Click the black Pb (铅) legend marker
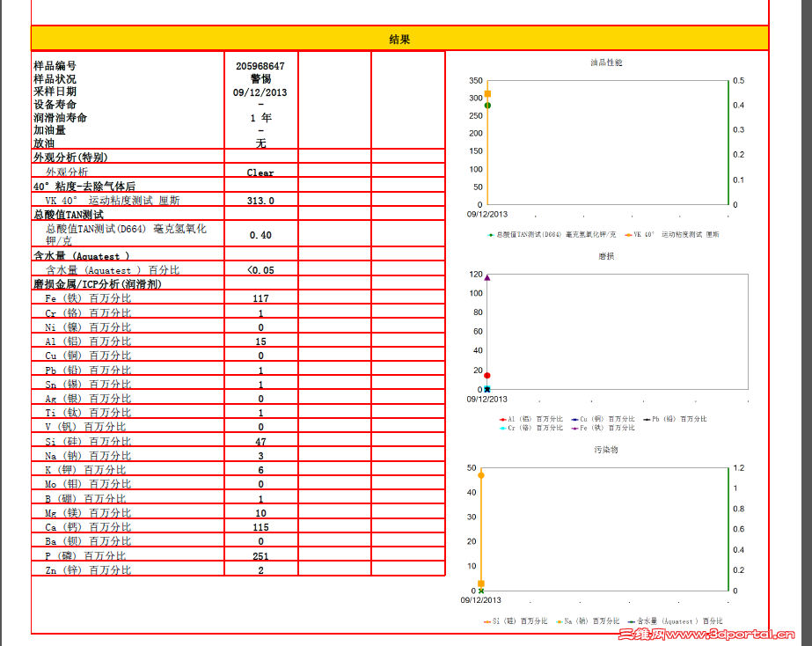 coord(647,421)
